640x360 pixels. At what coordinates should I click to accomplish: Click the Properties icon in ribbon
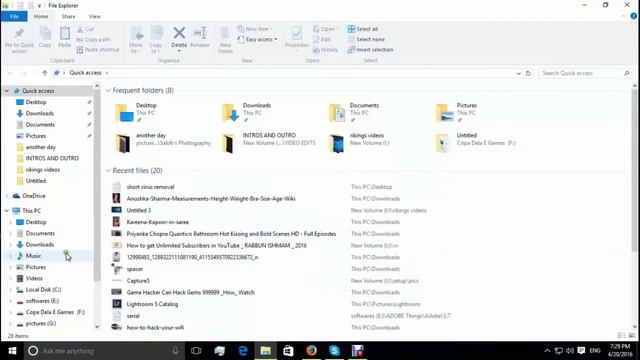pyautogui.click(x=297, y=38)
